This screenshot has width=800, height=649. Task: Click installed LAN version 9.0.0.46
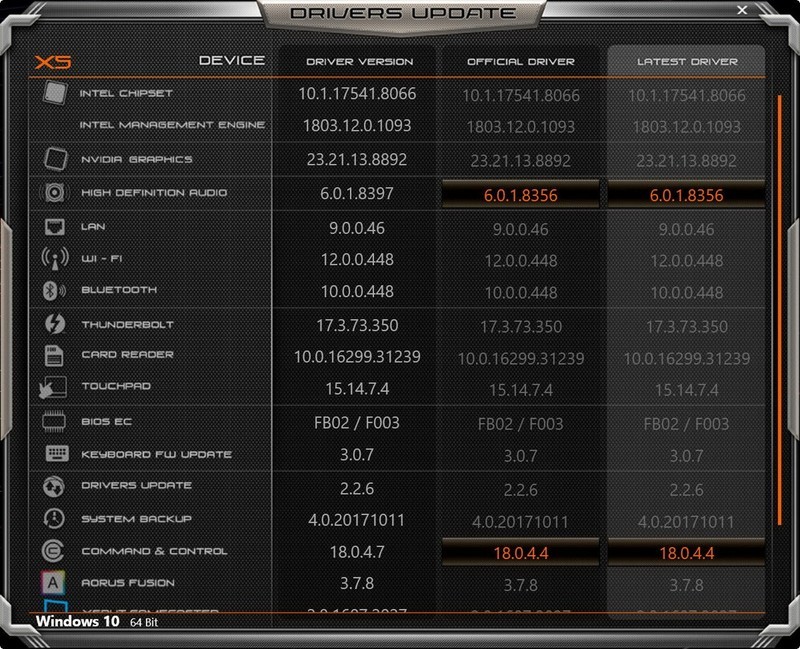pos(357,228)
